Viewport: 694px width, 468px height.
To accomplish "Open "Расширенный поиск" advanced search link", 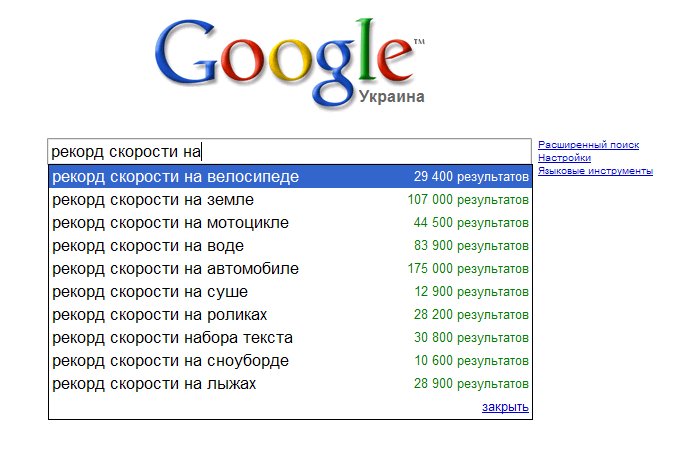I will click(x=588, y=145).
